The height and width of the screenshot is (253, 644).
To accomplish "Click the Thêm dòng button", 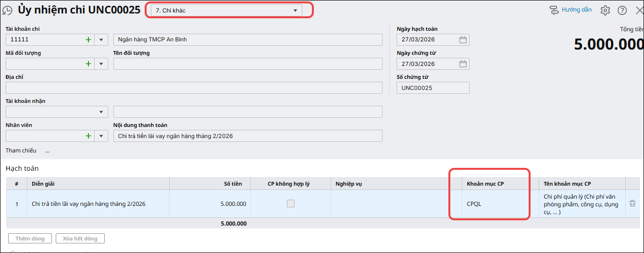I will [30, 238].
